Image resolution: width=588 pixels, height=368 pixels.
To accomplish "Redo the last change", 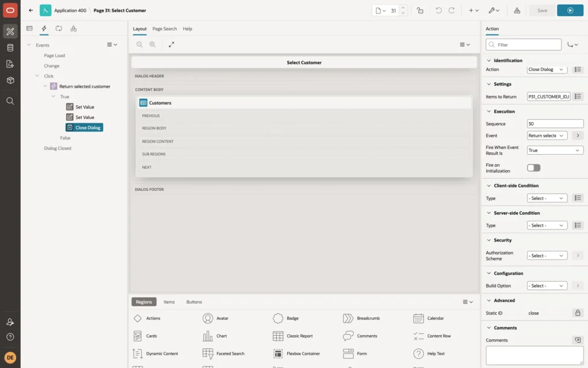I will point(451,10).
